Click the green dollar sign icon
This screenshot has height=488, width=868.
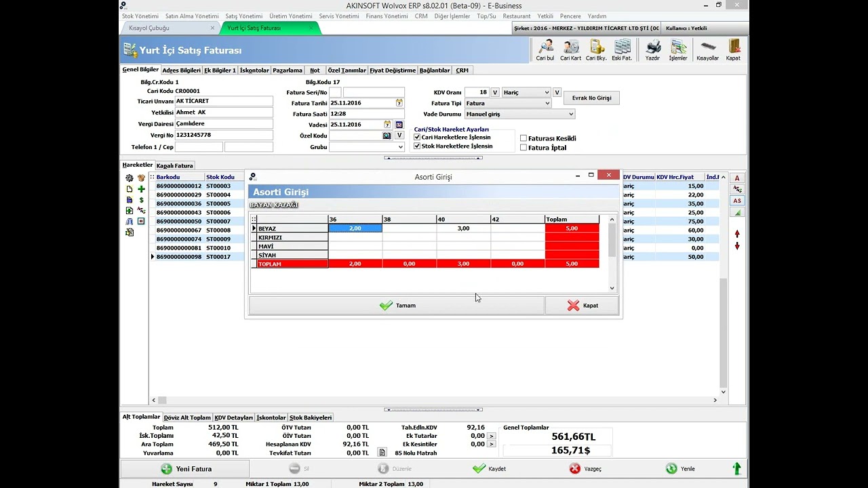tap(141, 200)
